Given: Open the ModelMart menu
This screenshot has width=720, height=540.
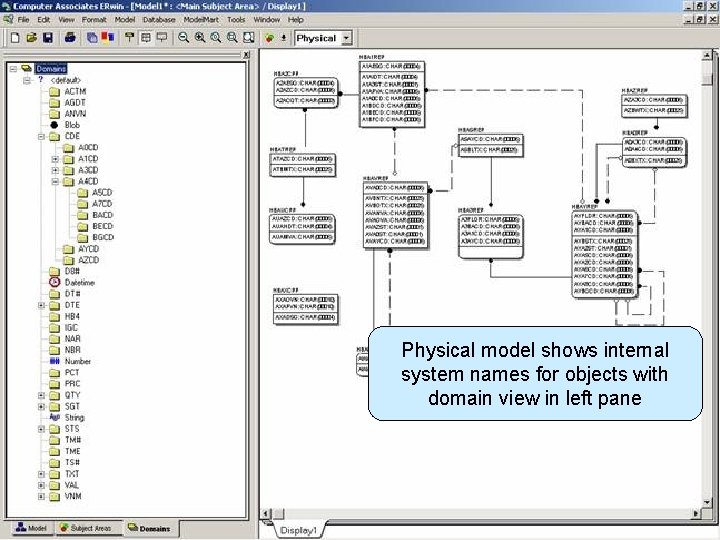Looking at the screenshot, I should coord(201,20).
